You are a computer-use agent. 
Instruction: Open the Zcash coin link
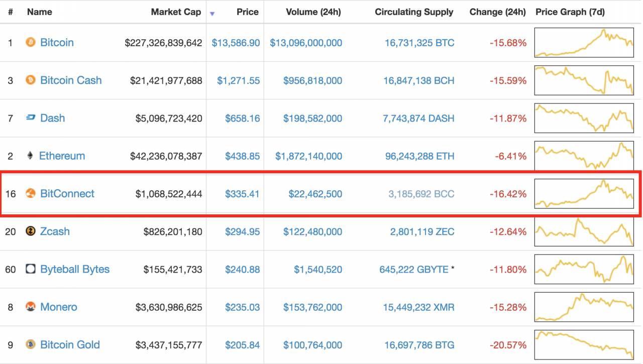55,231
